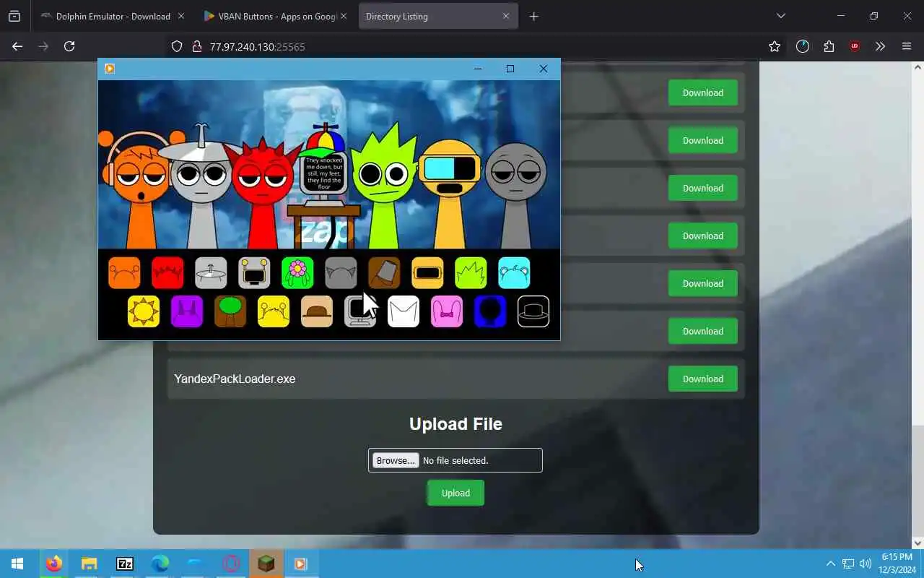Click the lime green character on stage

(383, 186)
